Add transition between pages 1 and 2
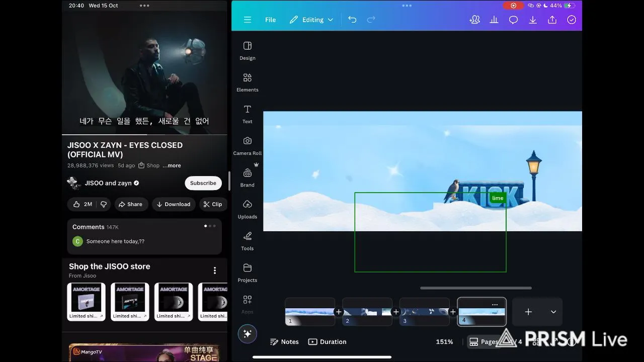 tap(339, 312)
